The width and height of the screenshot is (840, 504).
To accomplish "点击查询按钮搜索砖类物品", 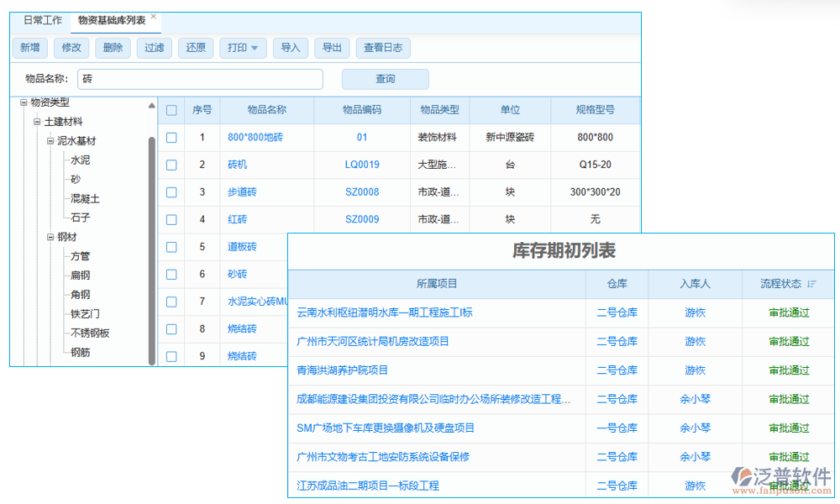I will coord(385,78).
